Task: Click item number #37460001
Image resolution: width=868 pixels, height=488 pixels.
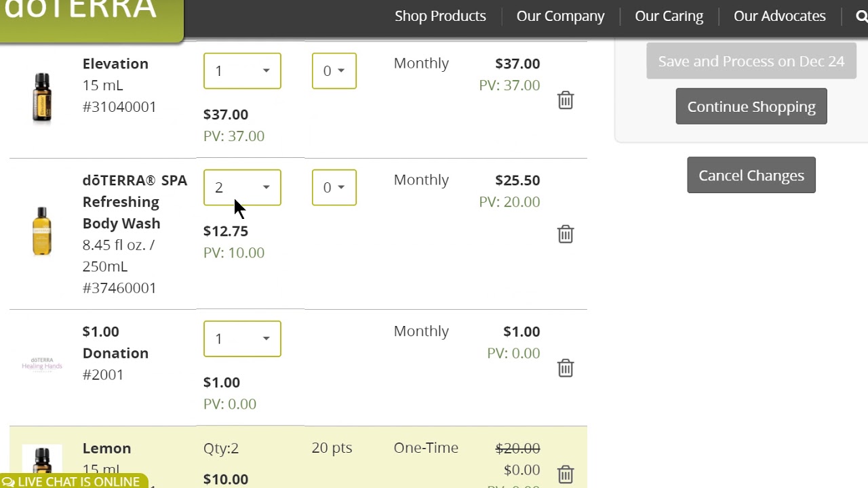Action: 119,288
